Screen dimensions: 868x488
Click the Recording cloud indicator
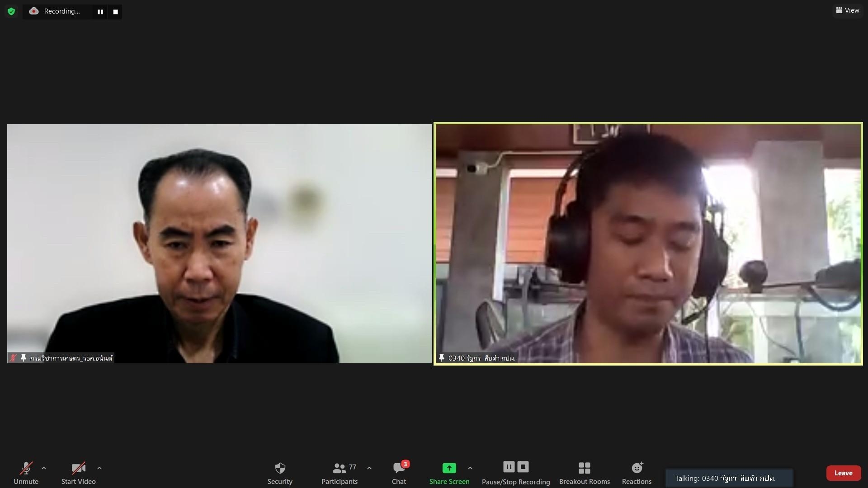(x=54, y=11)
